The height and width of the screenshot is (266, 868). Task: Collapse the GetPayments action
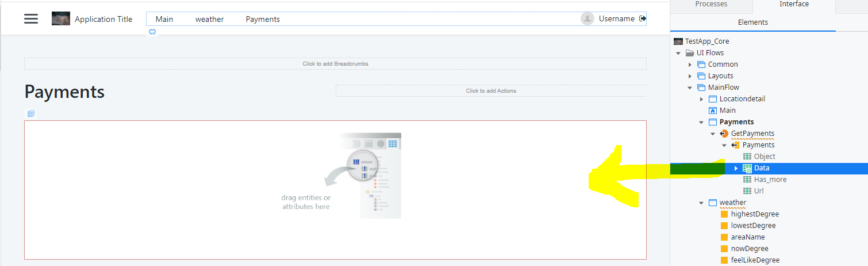[713, 134]
